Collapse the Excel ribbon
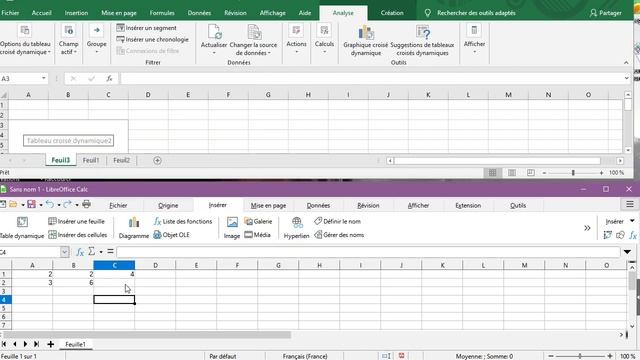This screenshot has width=640, height=360. click(x=626, y=62)
